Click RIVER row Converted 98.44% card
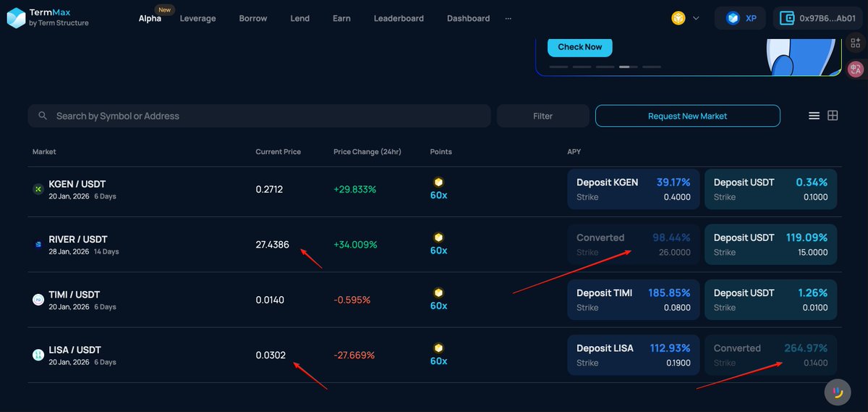This screenshot has width=868, height=412. tap(634, 245)
